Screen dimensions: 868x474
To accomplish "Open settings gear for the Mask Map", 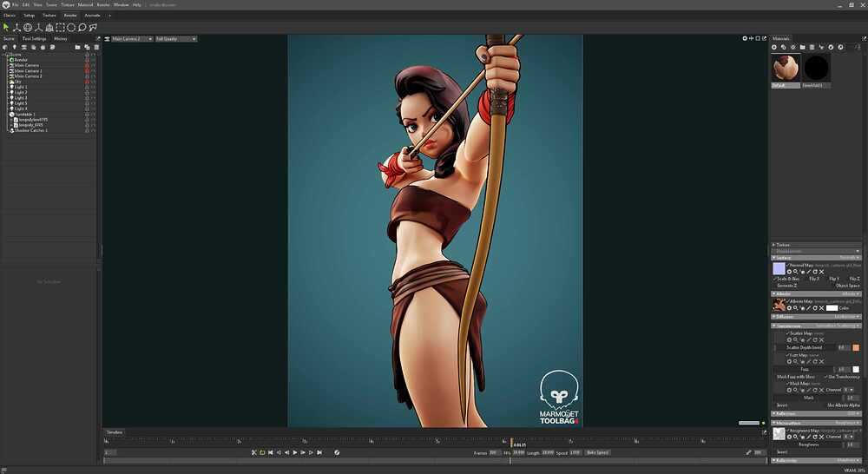I will coord(789,390).
